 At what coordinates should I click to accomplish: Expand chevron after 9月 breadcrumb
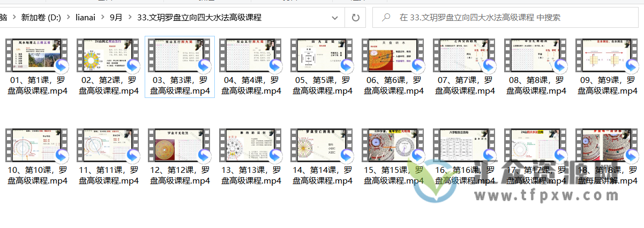click(x=130, y=18)
